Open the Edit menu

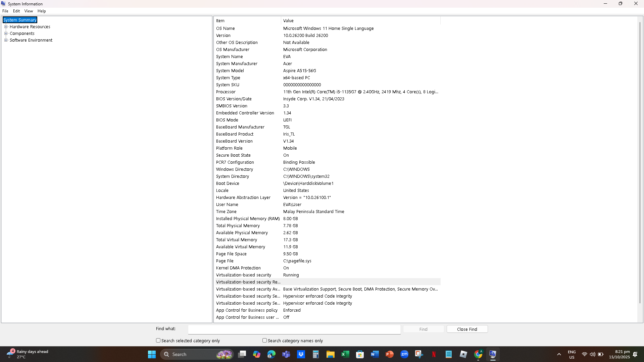tap(16, 11)
